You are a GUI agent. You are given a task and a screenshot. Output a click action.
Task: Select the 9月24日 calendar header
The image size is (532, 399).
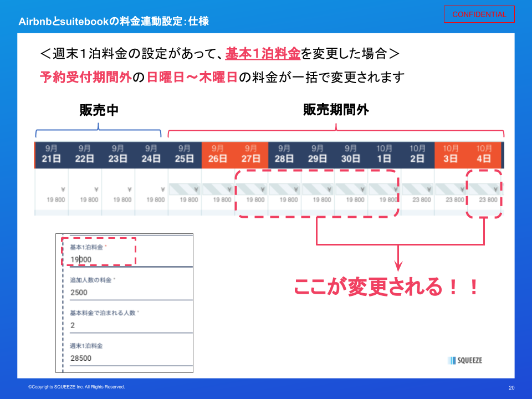[151, 154]
